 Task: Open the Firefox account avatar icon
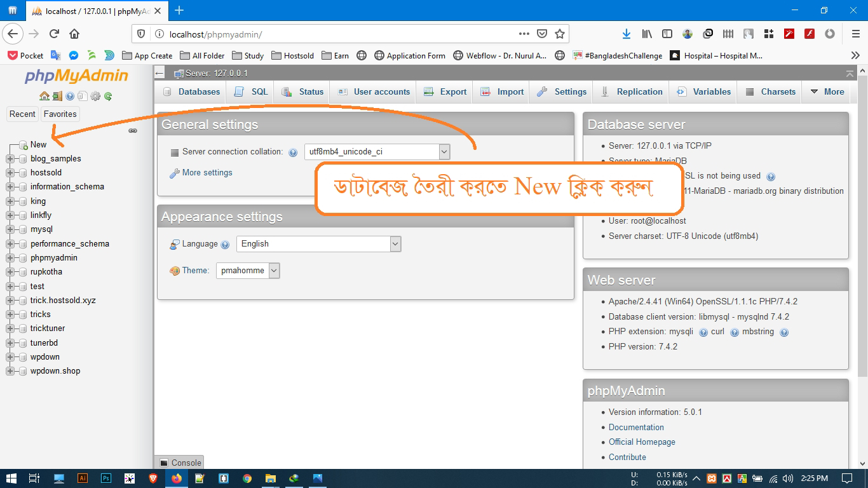pyautogui.click(x=688, y=34)
